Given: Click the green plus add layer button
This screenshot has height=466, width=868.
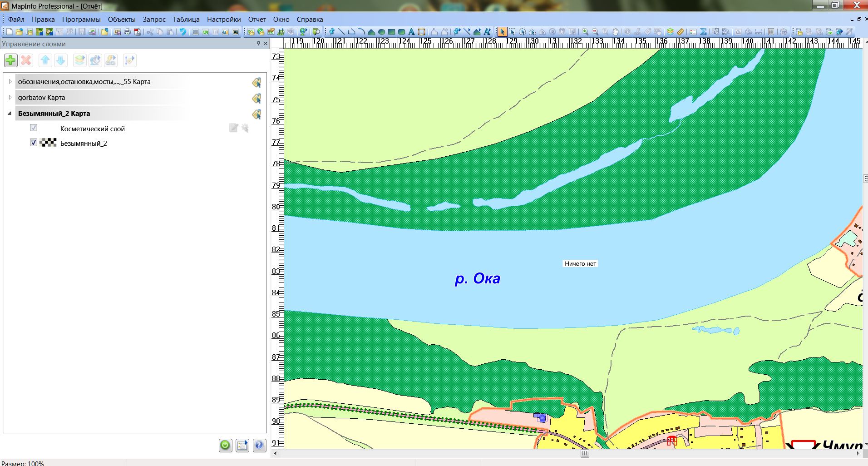Looking at the screenshot, I should tap(10, 60).
